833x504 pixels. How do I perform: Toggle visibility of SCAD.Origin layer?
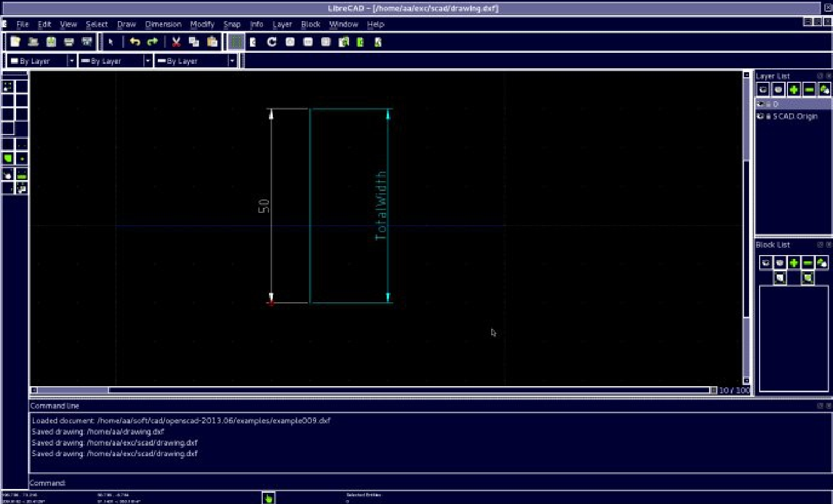[761, 117]
